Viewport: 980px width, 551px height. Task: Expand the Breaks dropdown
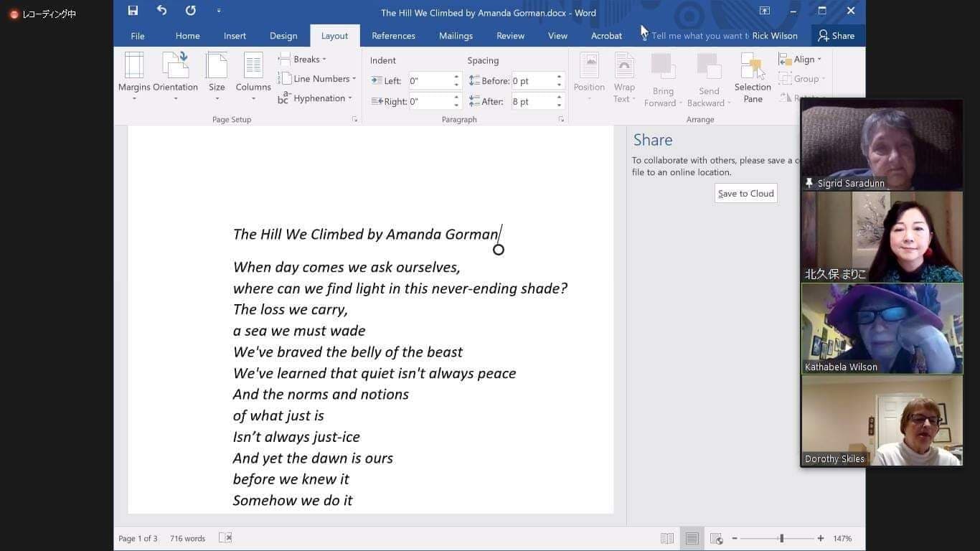click(303, 59)
